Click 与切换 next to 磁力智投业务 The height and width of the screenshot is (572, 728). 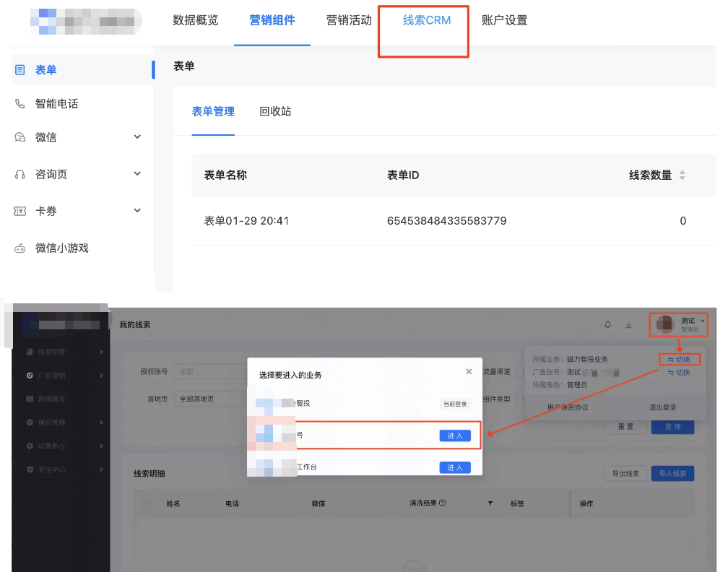679,359
